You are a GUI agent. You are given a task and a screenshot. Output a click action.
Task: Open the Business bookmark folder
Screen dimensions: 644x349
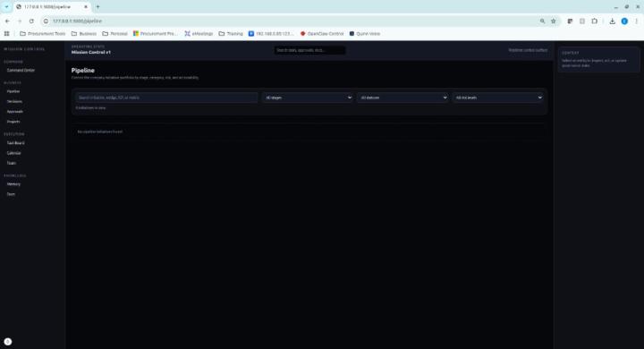84,34
